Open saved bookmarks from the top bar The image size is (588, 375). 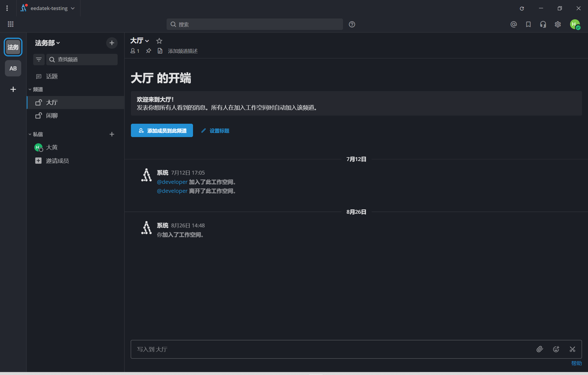[x=528, y=24]
